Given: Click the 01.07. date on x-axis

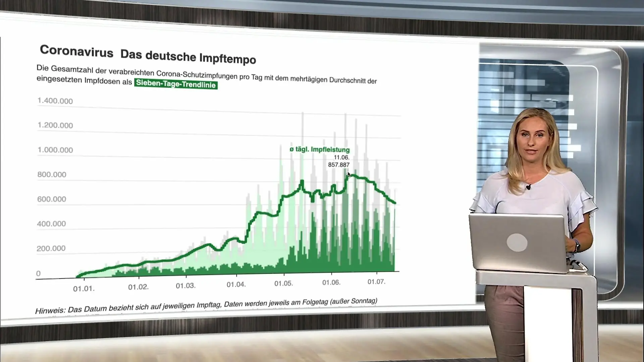Looking at the screenshot, I should click(x=376, y=282).
